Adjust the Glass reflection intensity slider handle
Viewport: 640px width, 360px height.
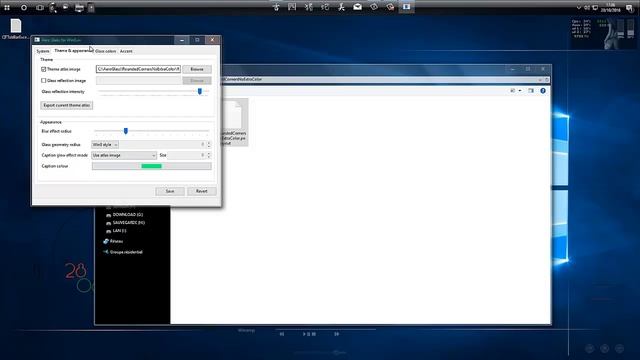pos(200,91)
